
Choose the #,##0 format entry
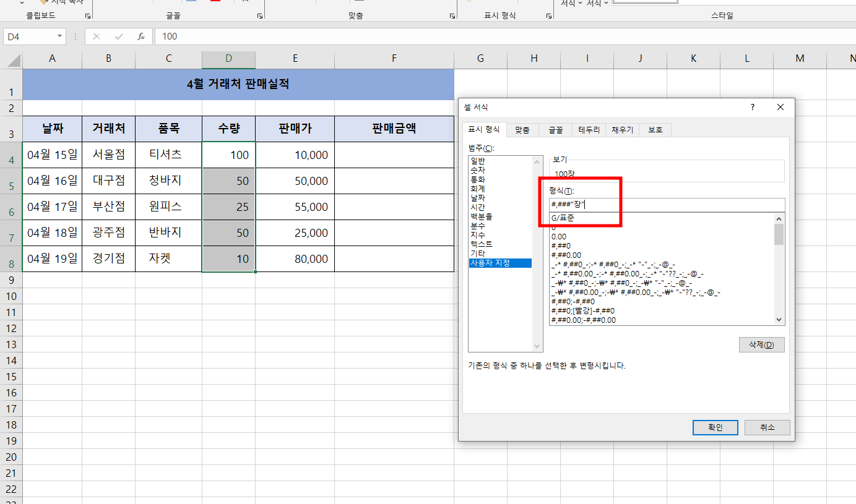coord(662,246)
